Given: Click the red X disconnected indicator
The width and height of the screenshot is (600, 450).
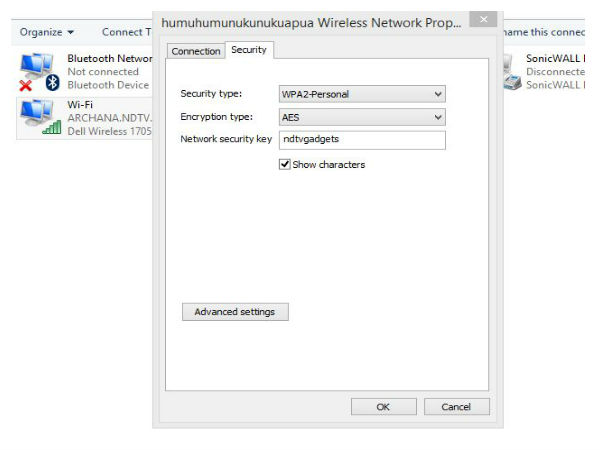Looking at the screenshot, I should [26, 85].
